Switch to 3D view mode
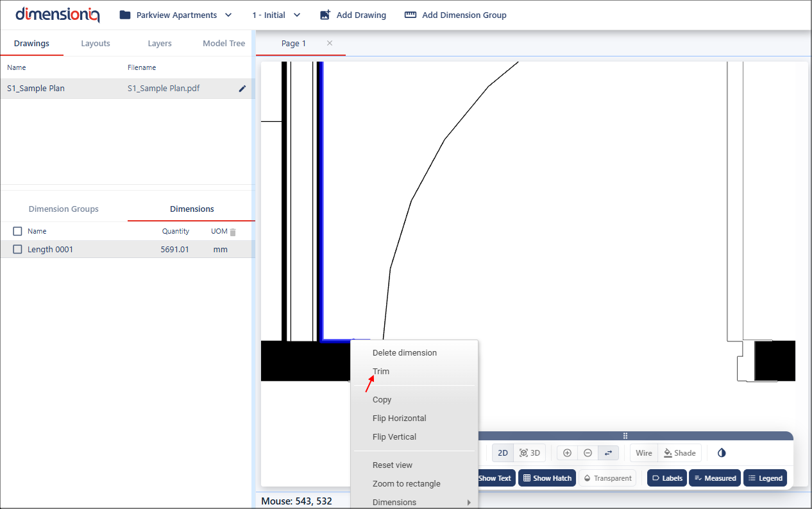812x509 pixels. coord(530,453)
